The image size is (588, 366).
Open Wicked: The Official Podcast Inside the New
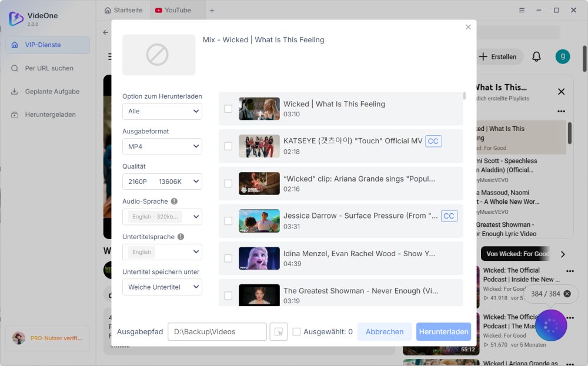click(x=521, y=275)
